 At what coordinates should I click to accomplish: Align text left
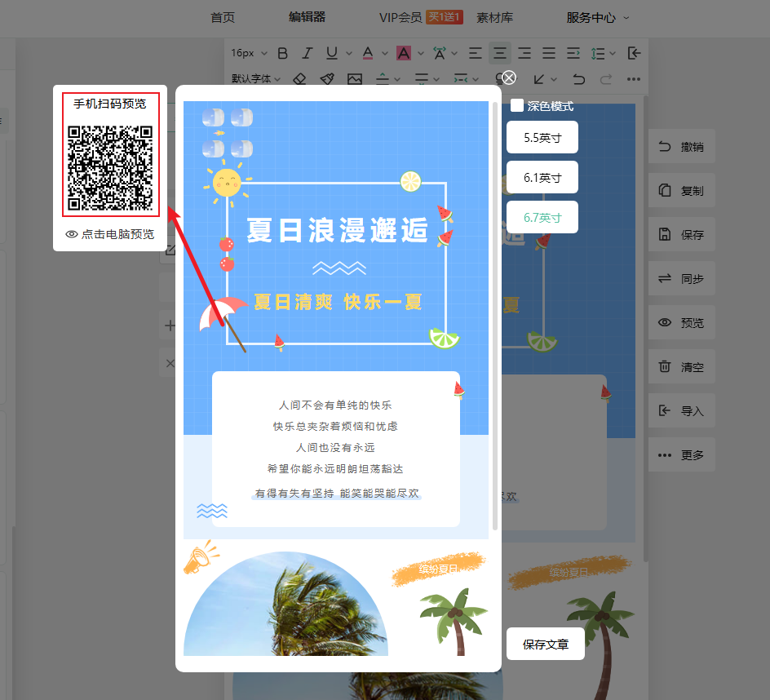pos(475,53)
